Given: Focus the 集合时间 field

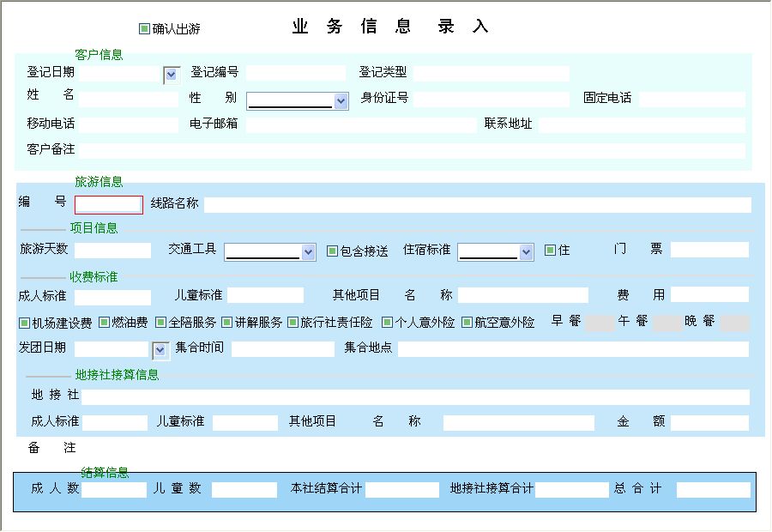Looking at the screenshot, I should click(283, 349).
